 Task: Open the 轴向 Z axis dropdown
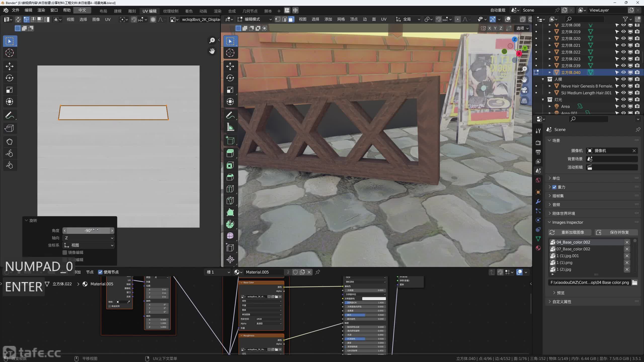89,238
